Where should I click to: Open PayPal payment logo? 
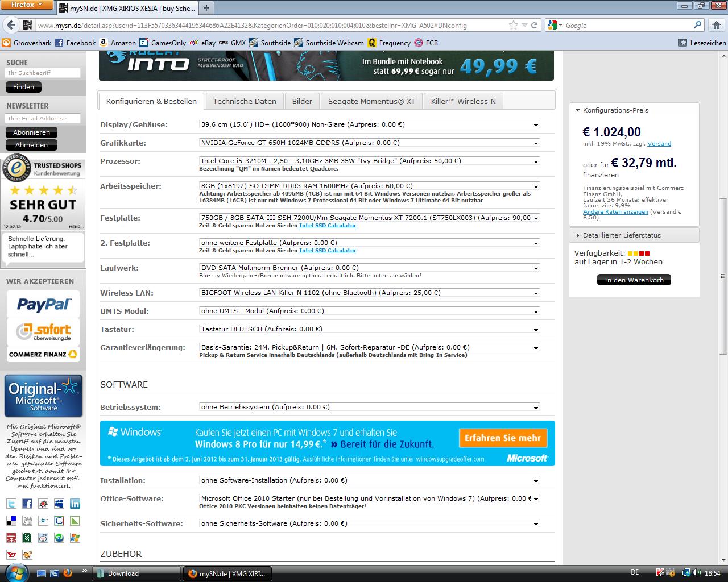tap(43, 304)
